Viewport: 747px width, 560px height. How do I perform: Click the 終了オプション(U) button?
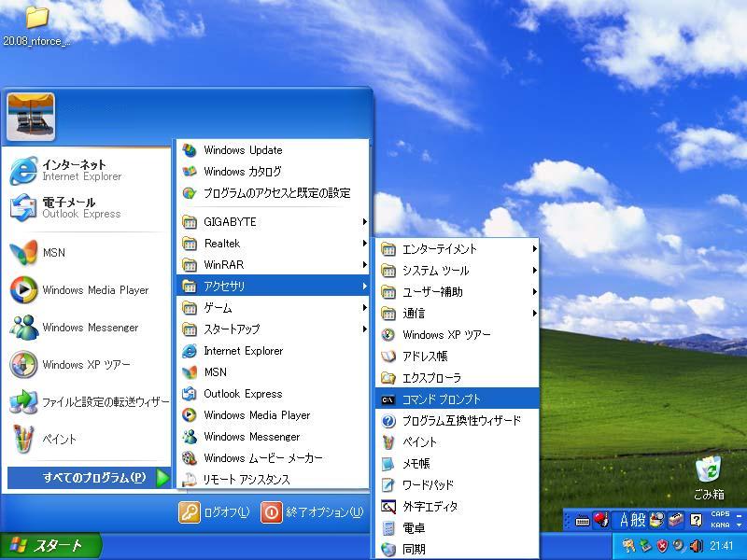pos(312,512)
